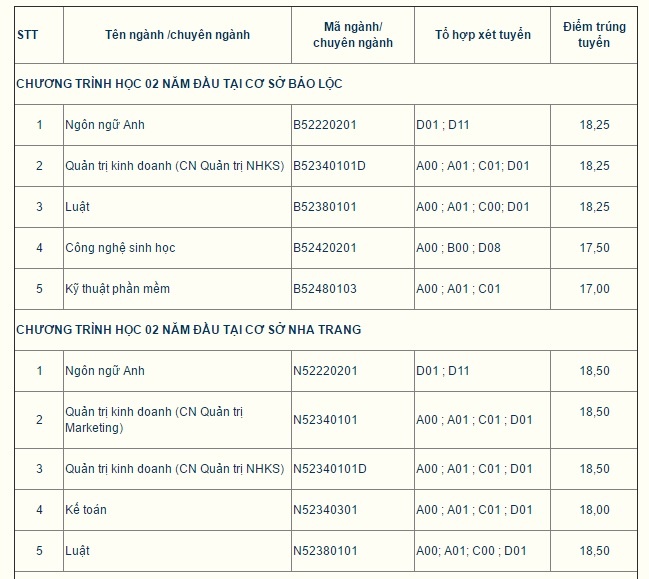Select major code N52220201
This screenshot has width=649, height=579.
pos(325,371)
